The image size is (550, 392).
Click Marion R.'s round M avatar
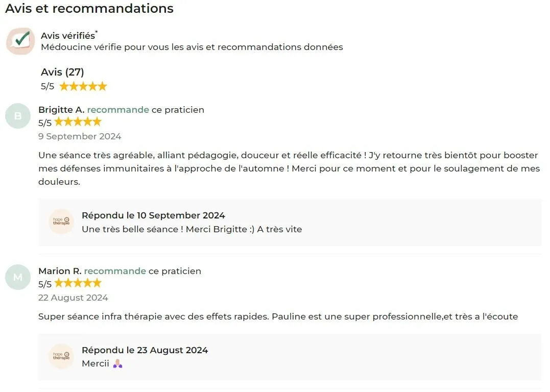tap(18, 277)
